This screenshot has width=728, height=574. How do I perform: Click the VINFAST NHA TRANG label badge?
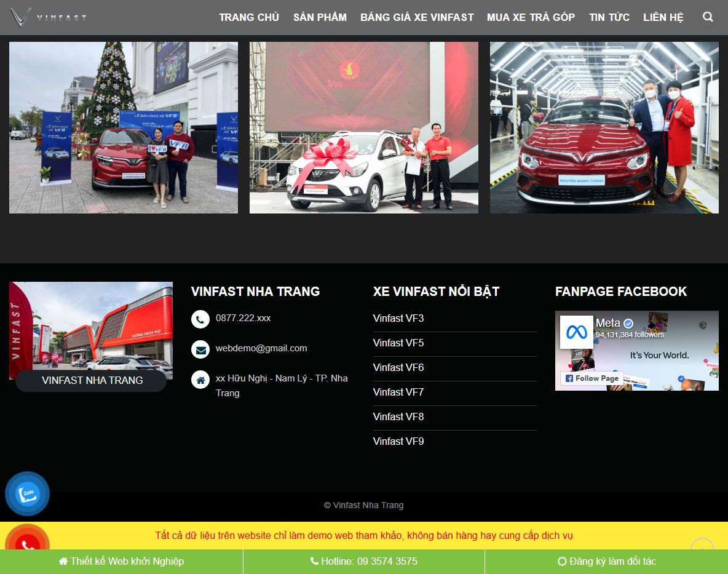point(91,380)
